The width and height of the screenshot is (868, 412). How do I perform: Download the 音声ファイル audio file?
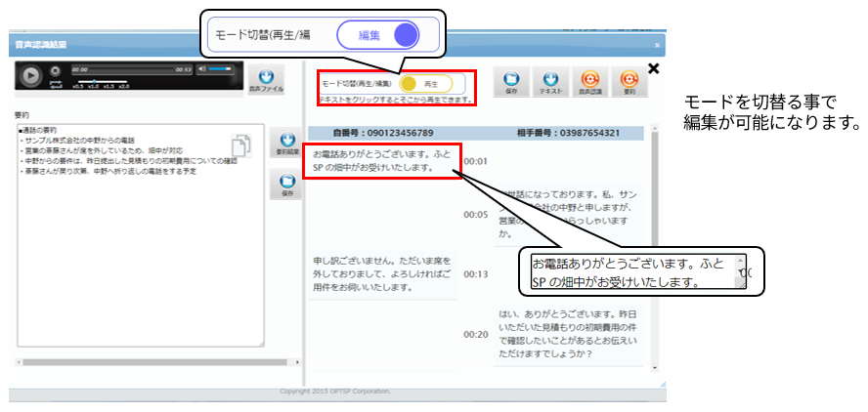(x=266, y=78)
